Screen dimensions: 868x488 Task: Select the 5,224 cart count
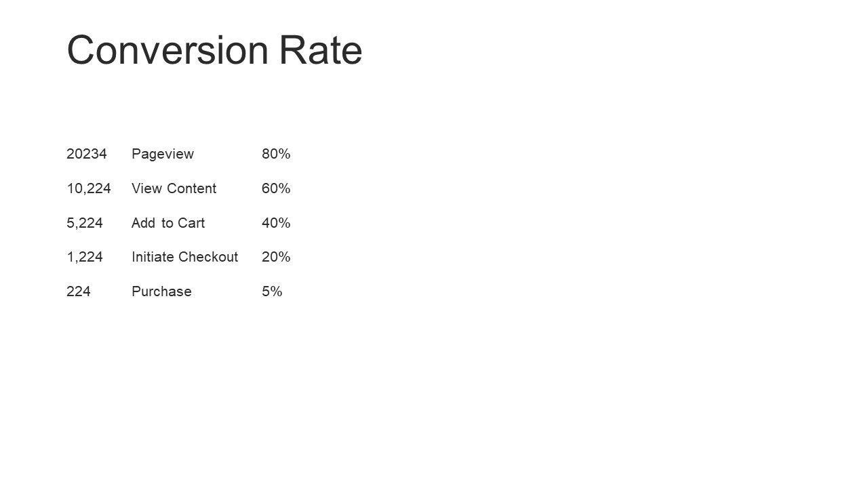click(x=85, y=223)
